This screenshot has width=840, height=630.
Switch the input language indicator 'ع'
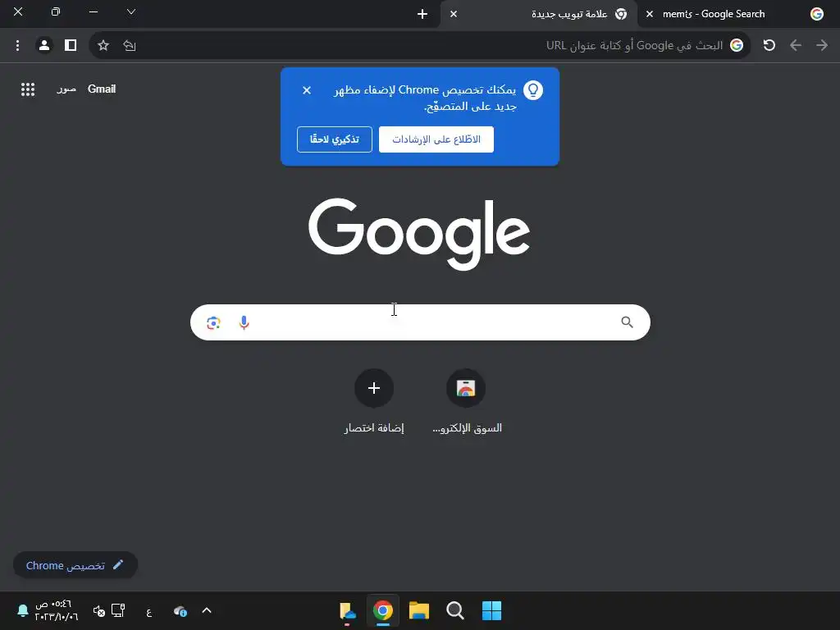tap(149, 611)
